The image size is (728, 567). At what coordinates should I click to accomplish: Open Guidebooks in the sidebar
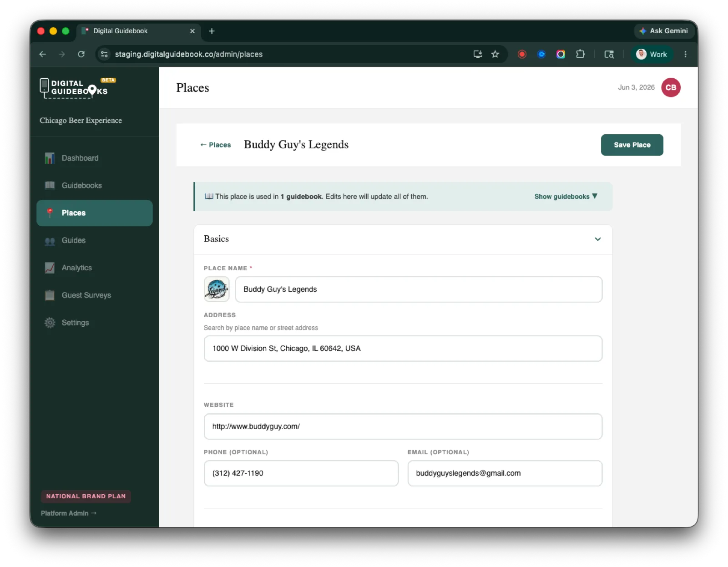[95, 185]
